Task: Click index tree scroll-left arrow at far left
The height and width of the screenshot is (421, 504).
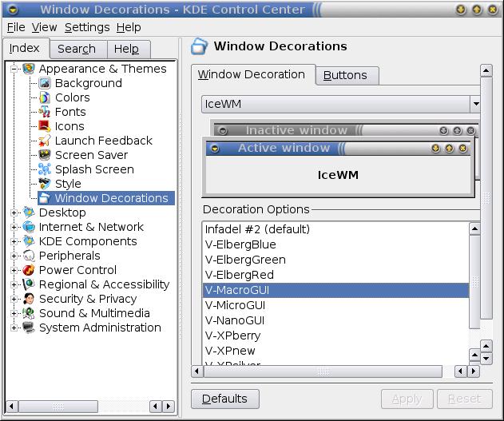Action: (12, 407)
